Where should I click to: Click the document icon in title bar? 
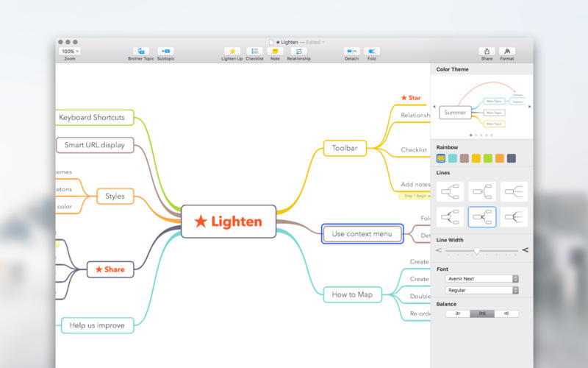[x=271, y=42]
